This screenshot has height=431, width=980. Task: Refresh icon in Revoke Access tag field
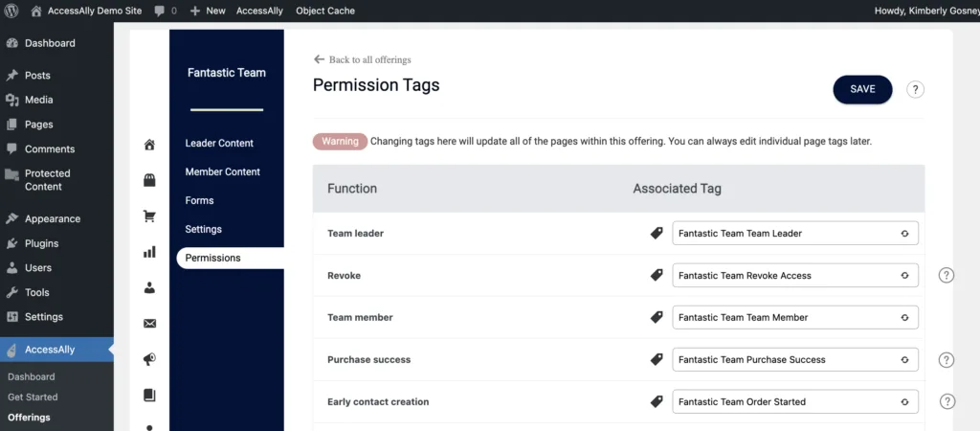(904, 275)
